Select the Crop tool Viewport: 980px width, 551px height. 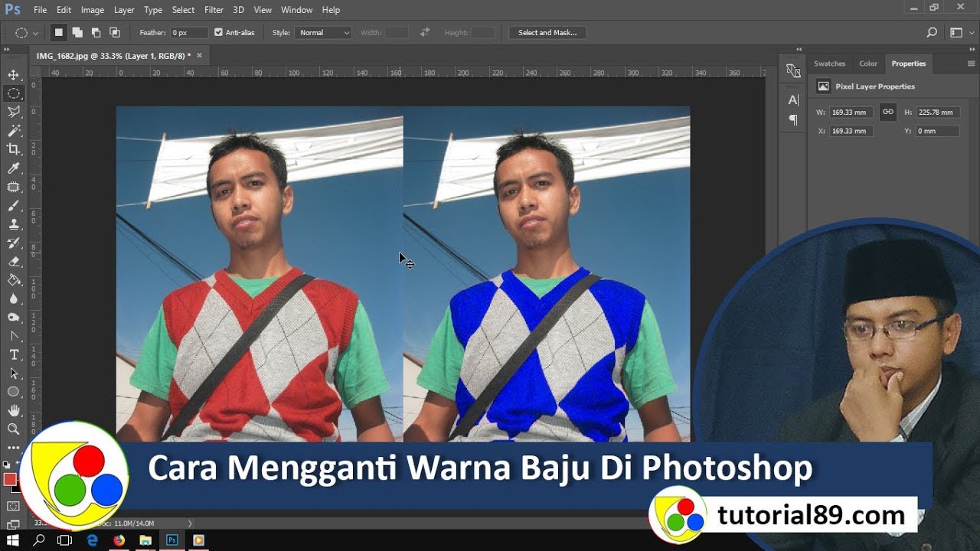point(14,149)
